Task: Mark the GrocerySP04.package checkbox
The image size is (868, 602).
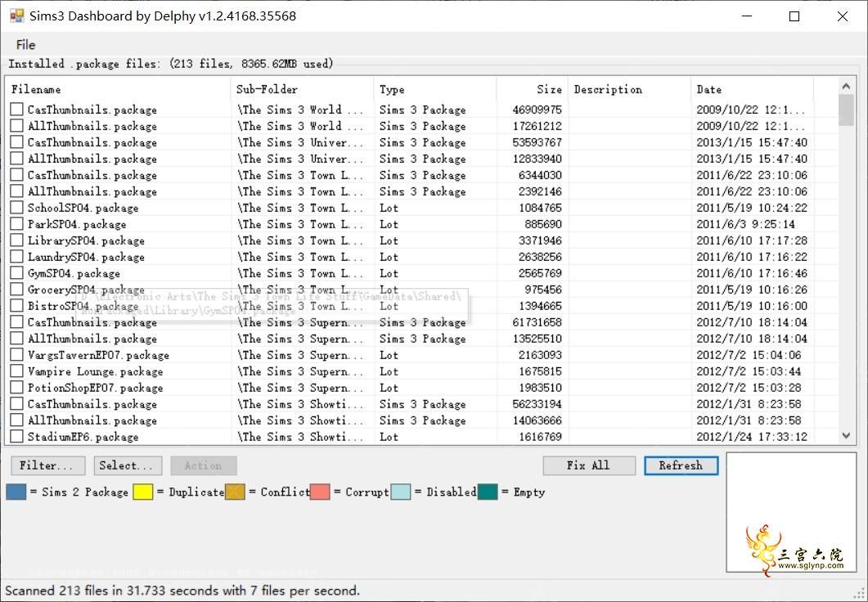Action: click(16, 290)
